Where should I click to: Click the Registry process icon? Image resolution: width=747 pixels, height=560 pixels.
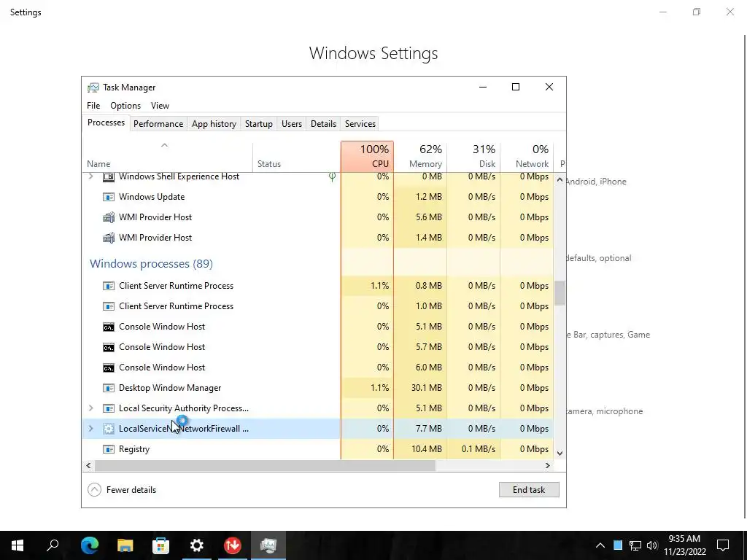point(109,449)
